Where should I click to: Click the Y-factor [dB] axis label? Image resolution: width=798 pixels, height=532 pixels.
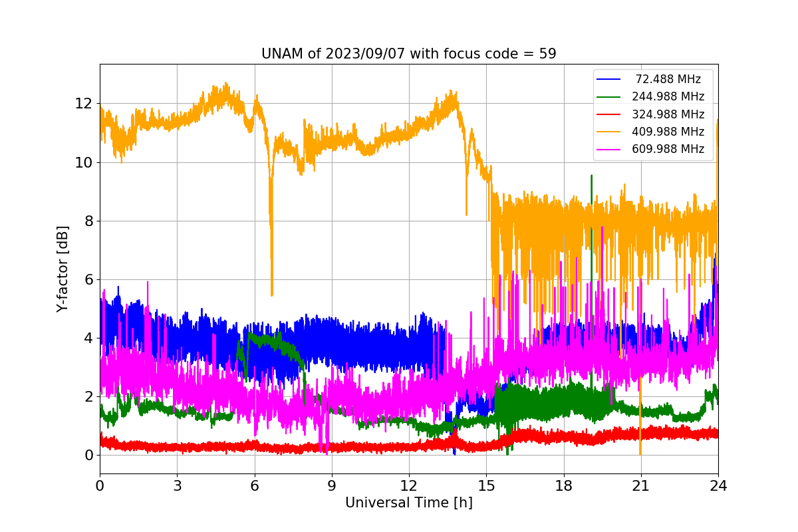tap(63, 269)
